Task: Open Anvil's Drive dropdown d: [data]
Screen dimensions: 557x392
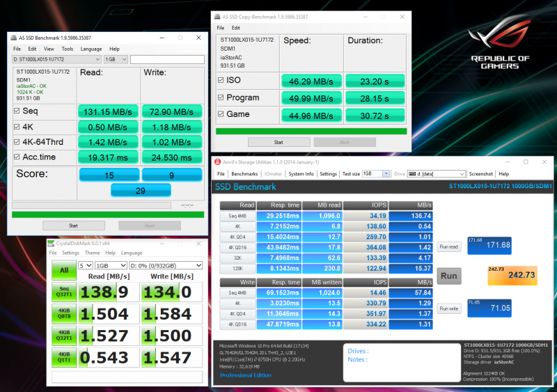Action: click(436, 174)
